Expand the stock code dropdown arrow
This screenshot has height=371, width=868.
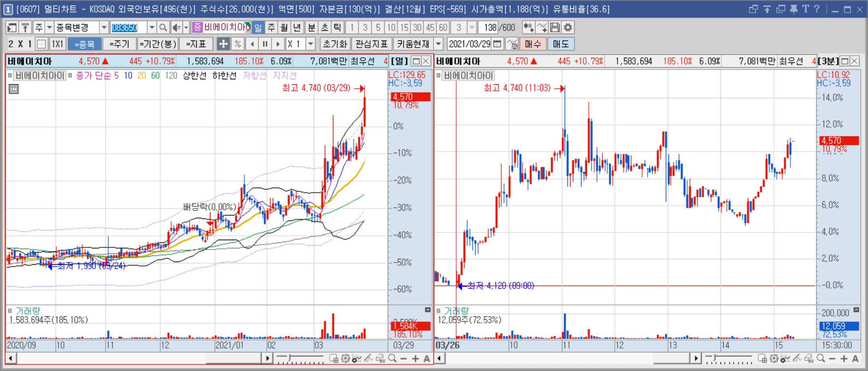[x=151, y=27]
